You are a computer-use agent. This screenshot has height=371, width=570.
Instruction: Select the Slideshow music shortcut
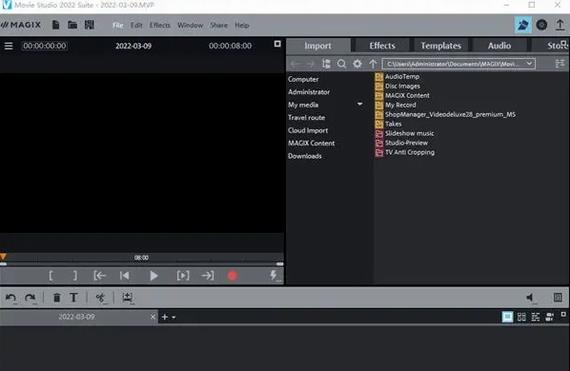(405, 133)
